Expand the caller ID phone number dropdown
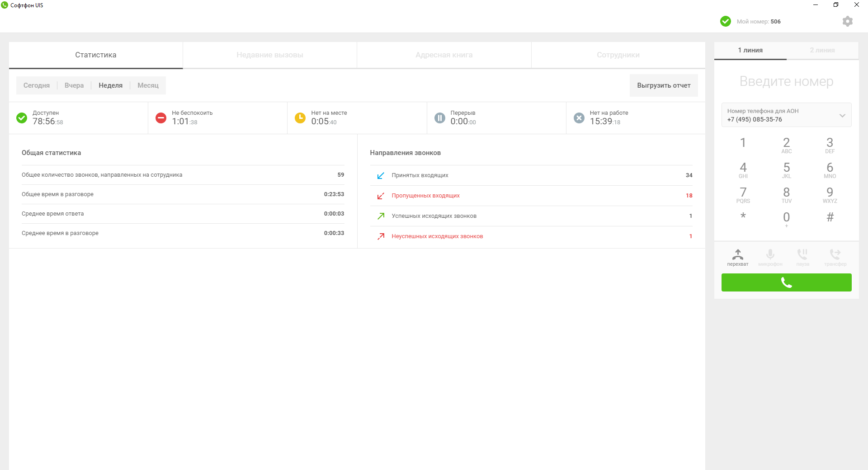This screenshot has height=470, width=868. tap(842, 115)
